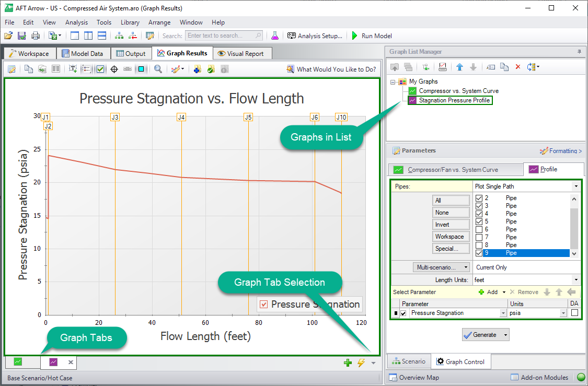Image resolution: width=588 pixels, height=386 pixels.
Task: Open a model file with the folder icon
Action: click(8, 36)
